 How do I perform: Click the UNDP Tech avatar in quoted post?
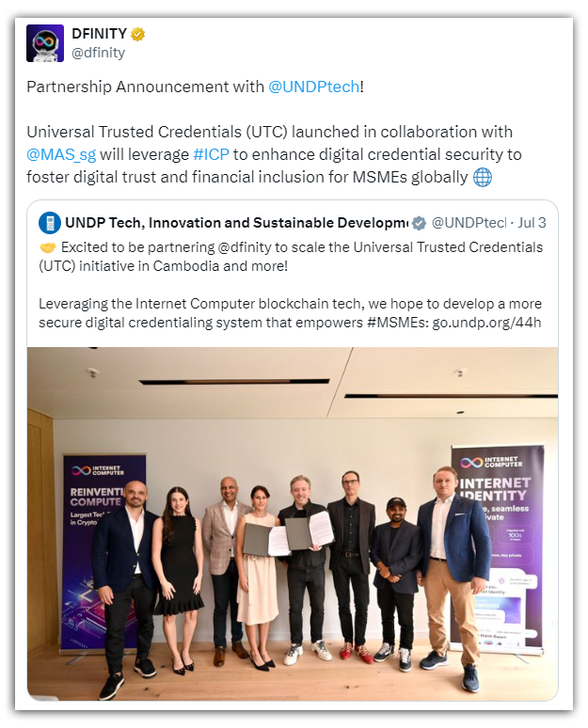tap(50, 223)
